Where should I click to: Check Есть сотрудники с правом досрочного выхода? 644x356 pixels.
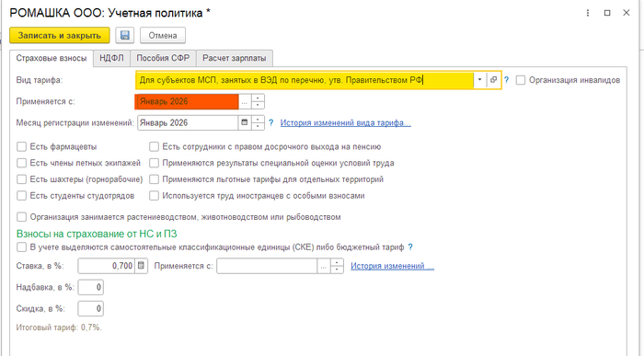coord(154,146)
